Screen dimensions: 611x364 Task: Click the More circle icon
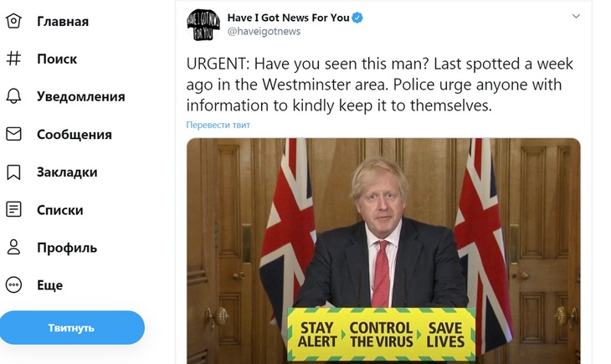(13, 285)
